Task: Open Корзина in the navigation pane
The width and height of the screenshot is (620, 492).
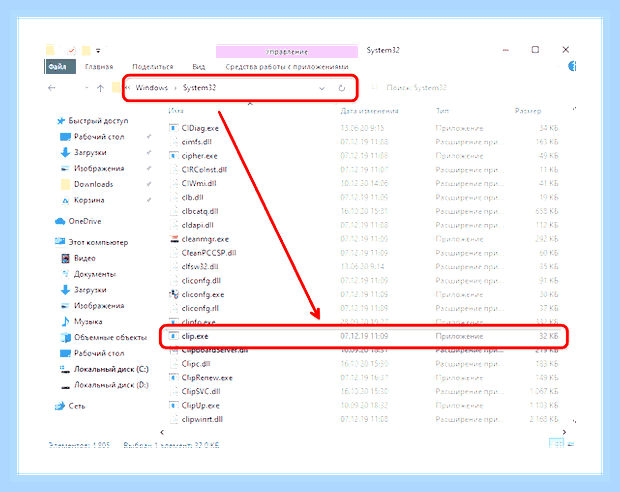Action: 89,200
